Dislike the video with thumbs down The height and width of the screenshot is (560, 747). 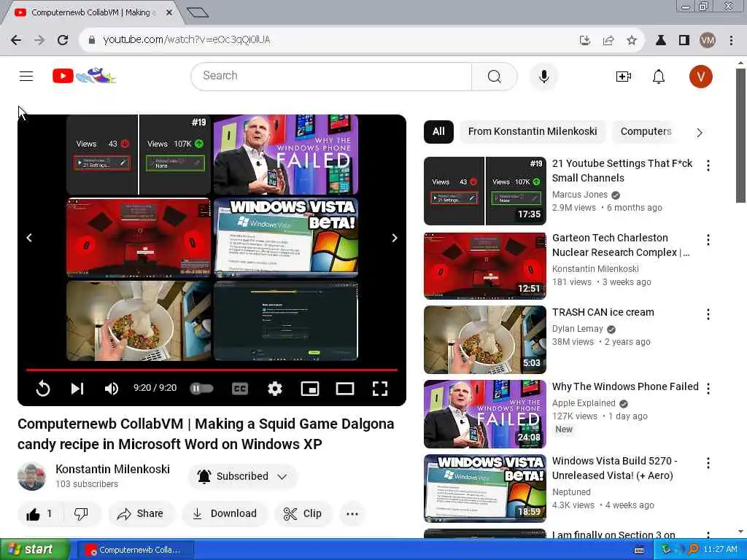click(x=81, y=513)
